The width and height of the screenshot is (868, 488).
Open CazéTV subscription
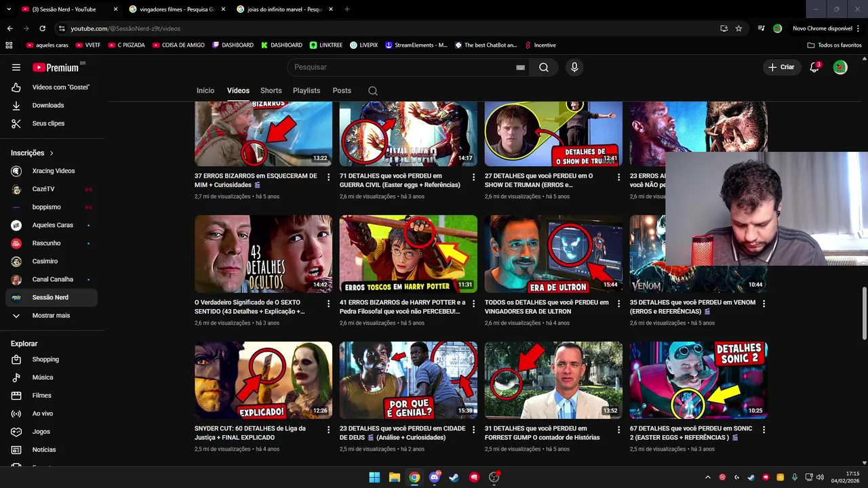pyautogui.click(x=52, y=189)
